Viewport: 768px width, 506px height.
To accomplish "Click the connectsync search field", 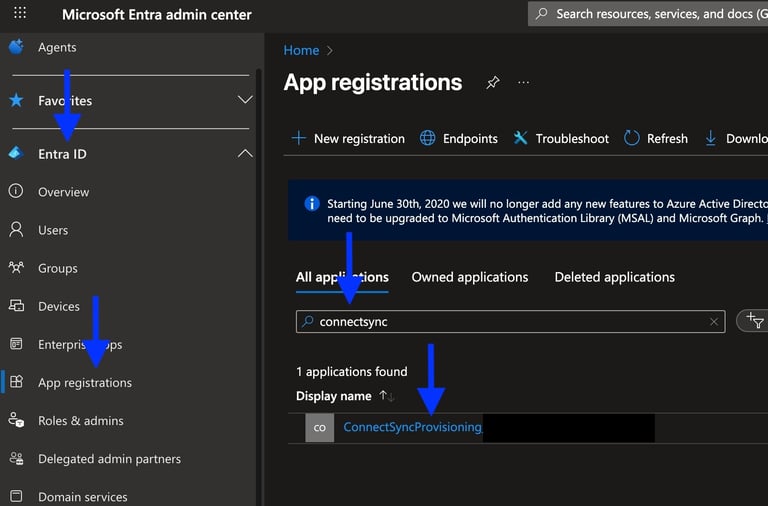I will point(510,321).
